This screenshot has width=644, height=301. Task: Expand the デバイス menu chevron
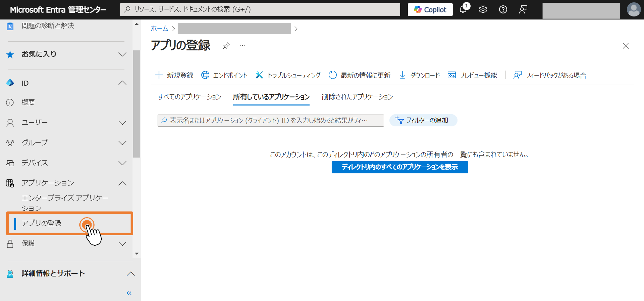122,163
